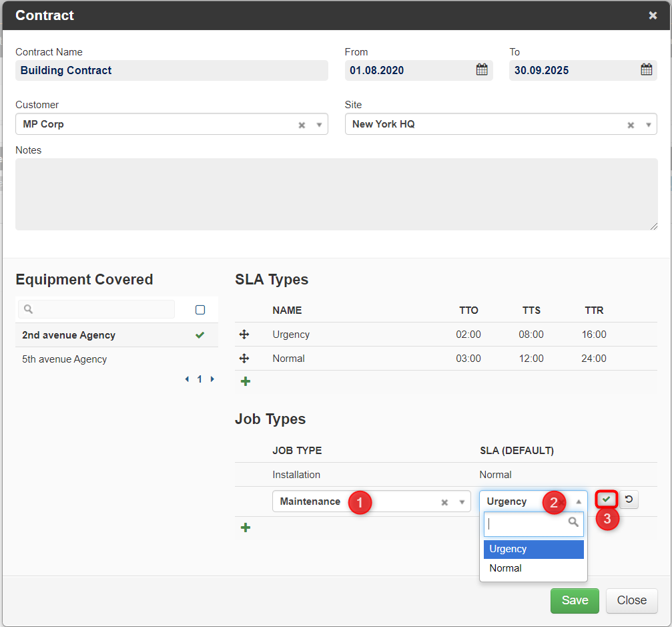Toggle the select-all equipment checkbox

click(200, 310)
